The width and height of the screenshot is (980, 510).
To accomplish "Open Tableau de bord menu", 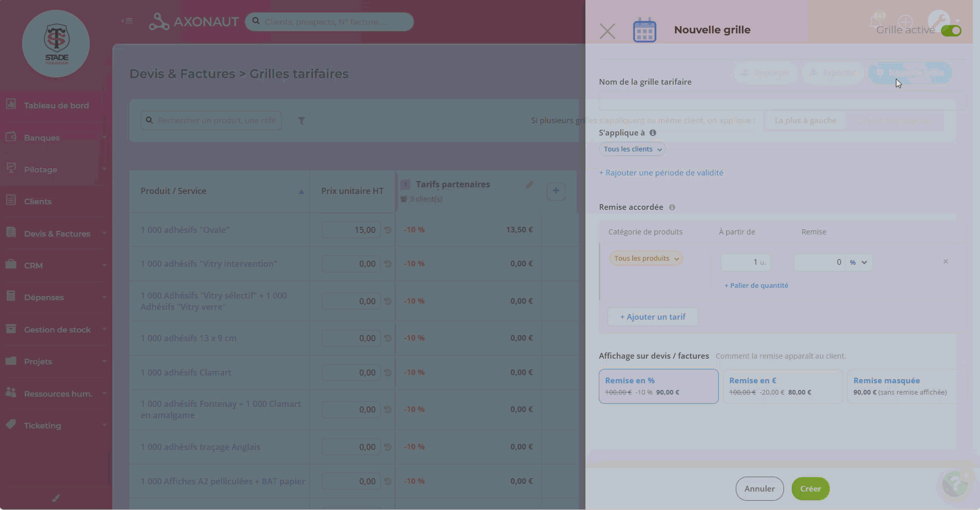I will click(56, 105).
